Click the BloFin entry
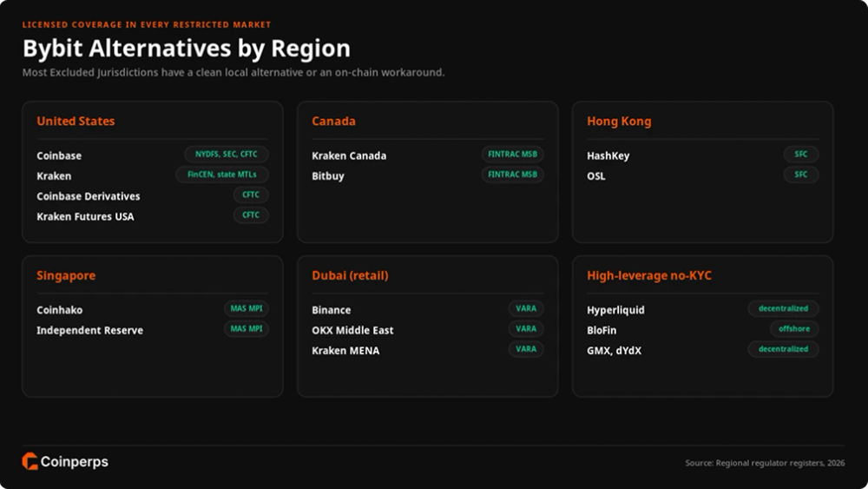Viewport: 868px width, 489px height. (x=602, y=331)
